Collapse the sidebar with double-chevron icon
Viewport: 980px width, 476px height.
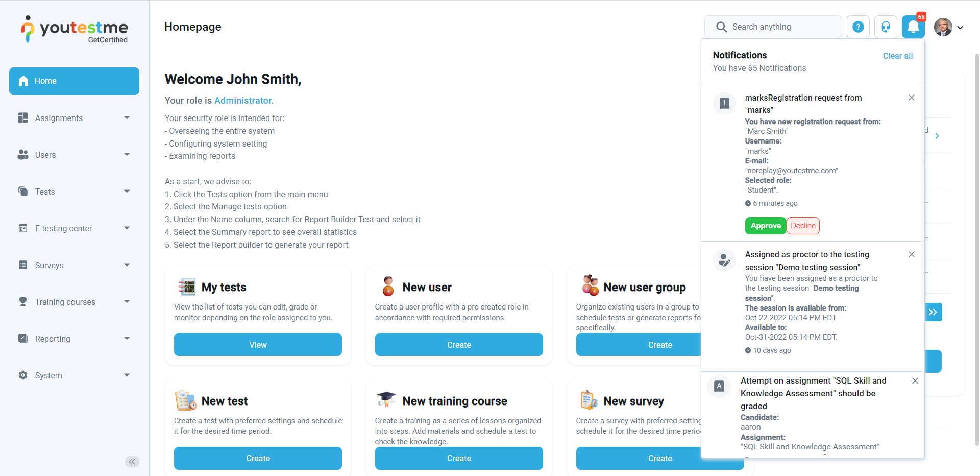[x=132, y=462]
